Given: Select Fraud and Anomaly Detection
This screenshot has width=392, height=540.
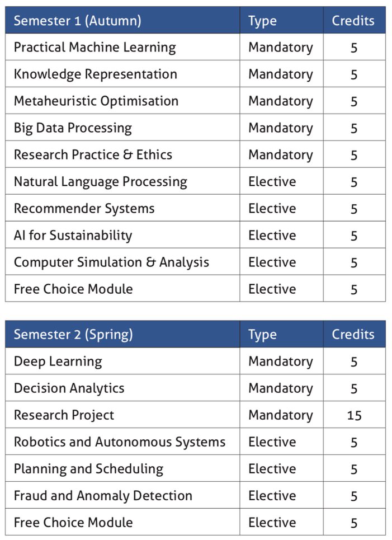Looking at the screenshot, I should [103, 496].
